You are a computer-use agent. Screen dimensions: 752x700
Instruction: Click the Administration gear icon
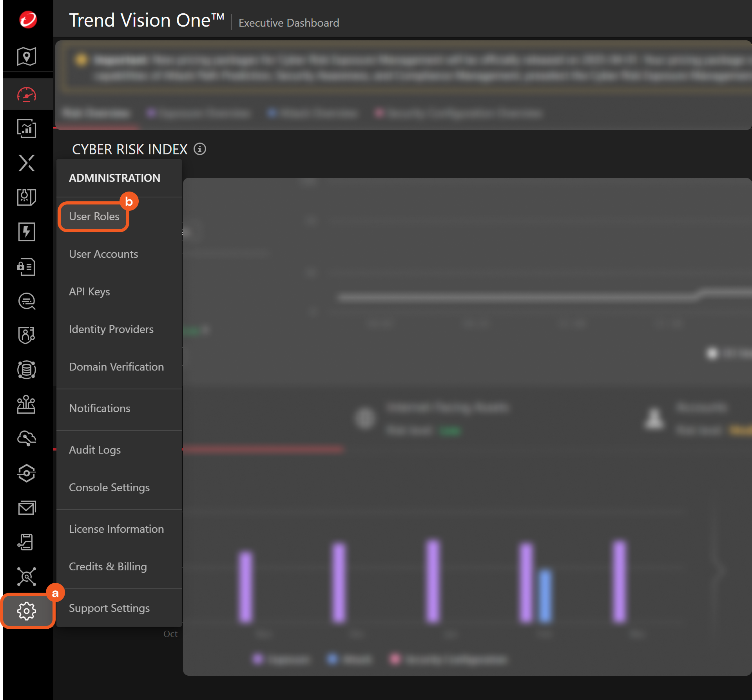tap(27, 611)
